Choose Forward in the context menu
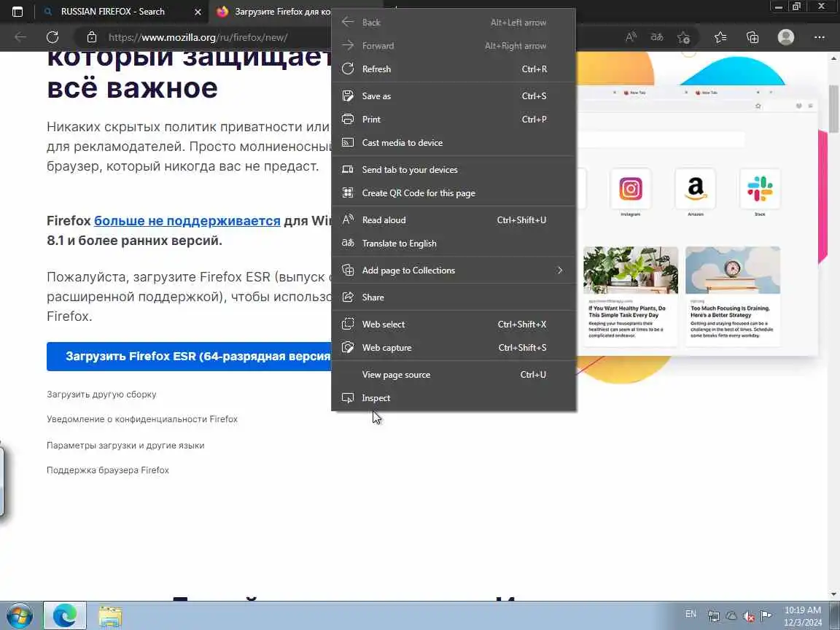 tap(454, 46)
